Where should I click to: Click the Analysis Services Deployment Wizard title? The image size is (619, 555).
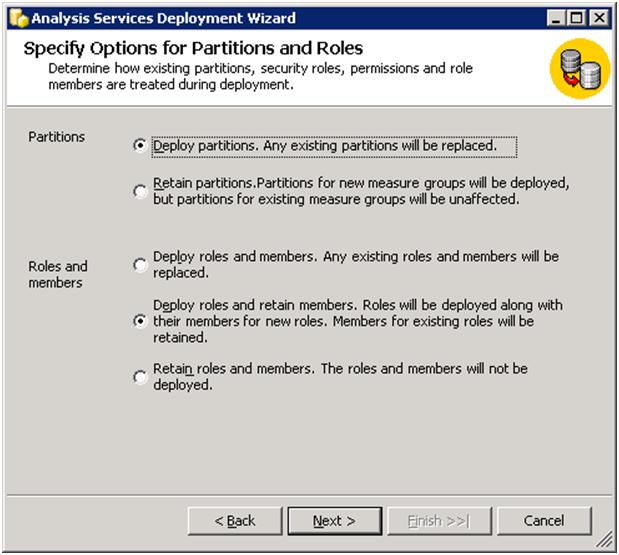coord(163,19)
